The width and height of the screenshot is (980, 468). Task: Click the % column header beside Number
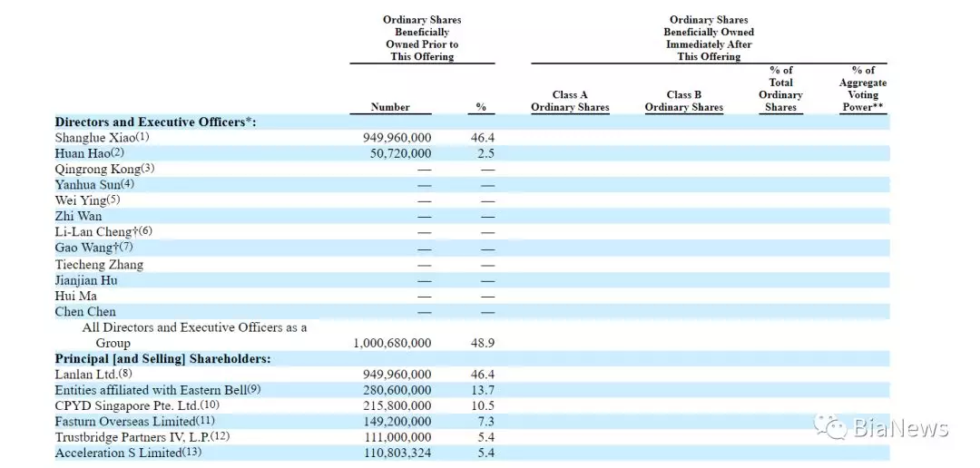click(481, 107)
